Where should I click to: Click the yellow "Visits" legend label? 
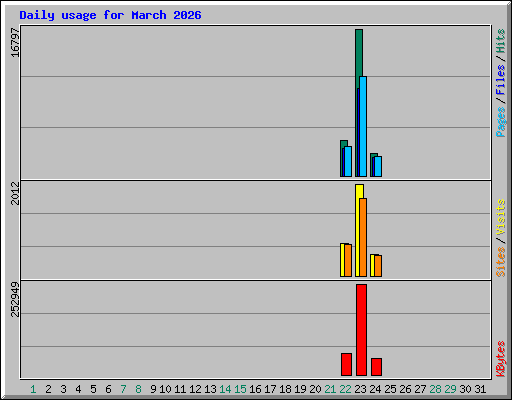click(x=500, y=217)
